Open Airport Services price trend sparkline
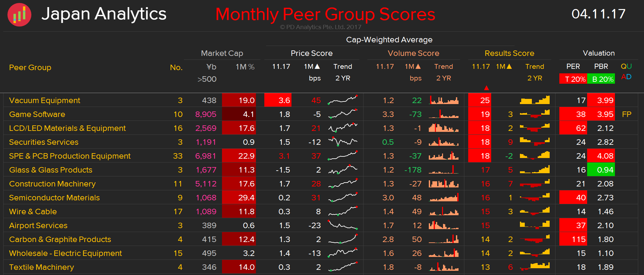Screen dimensions: 644x275 click(343, 225)
